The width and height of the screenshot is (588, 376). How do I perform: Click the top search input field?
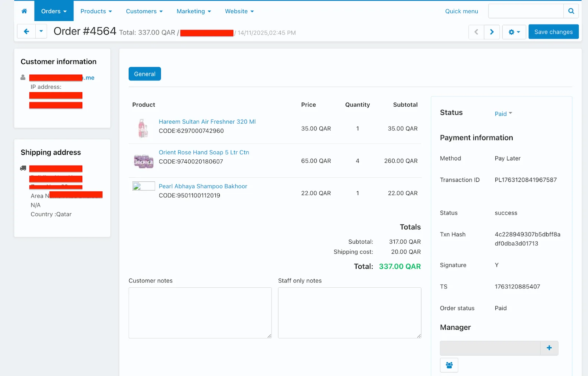[526, 11]
